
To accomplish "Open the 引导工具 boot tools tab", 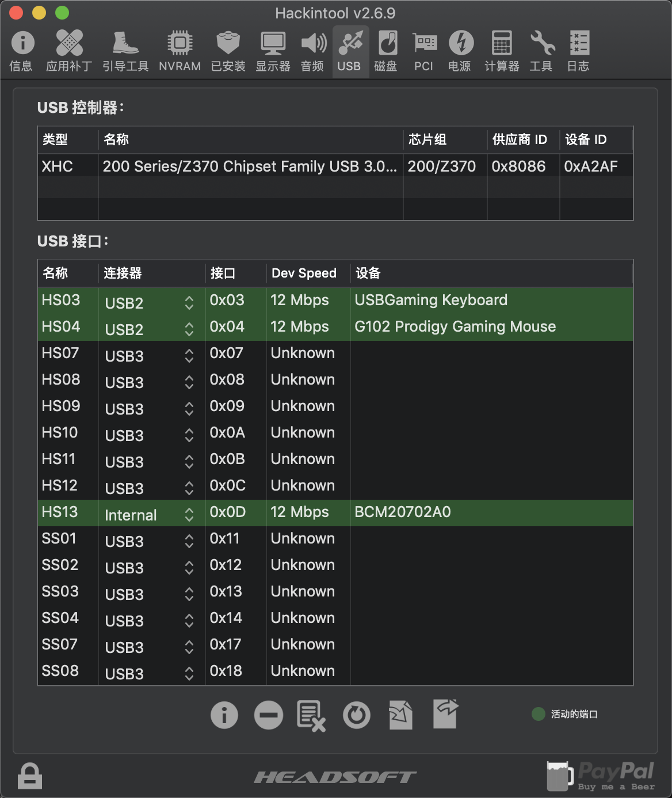I will pos(125,51).
